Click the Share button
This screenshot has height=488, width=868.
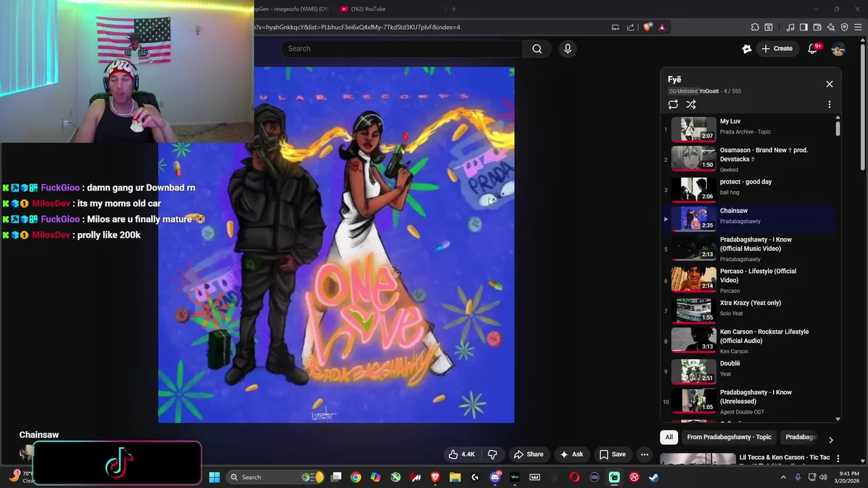pyautogui.click(x=528, y=454)
